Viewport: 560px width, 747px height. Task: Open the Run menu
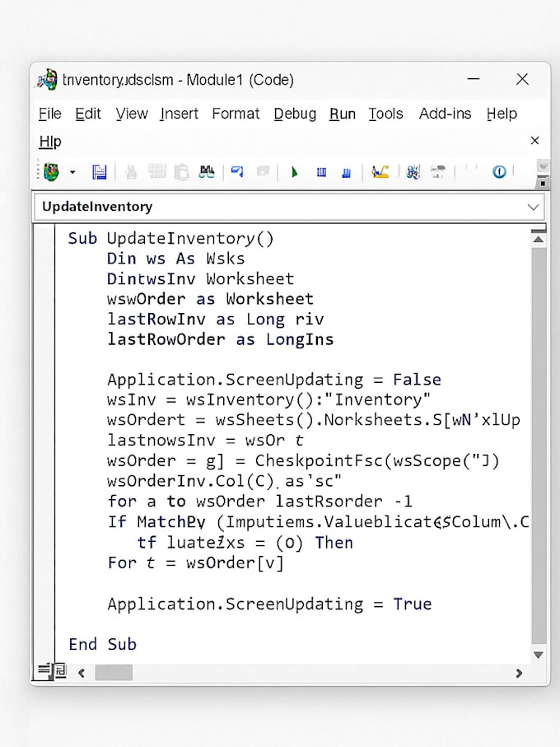343,114
